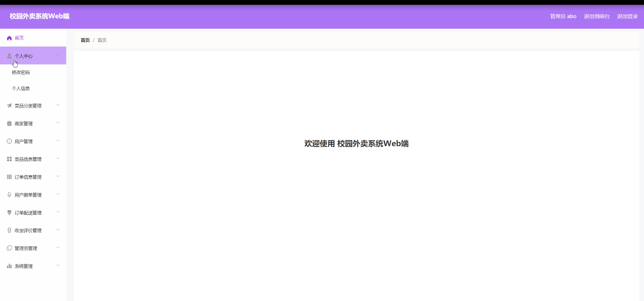Viewport: 644px width, 301px height.
Task: Open the 管理员管理 menu label
Action: point(26,248)
